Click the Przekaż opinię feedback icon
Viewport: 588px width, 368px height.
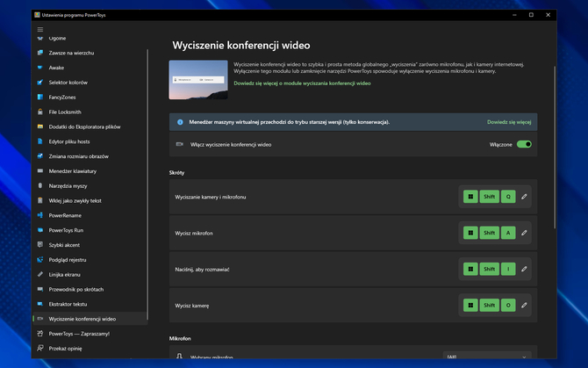coord(40,348)
